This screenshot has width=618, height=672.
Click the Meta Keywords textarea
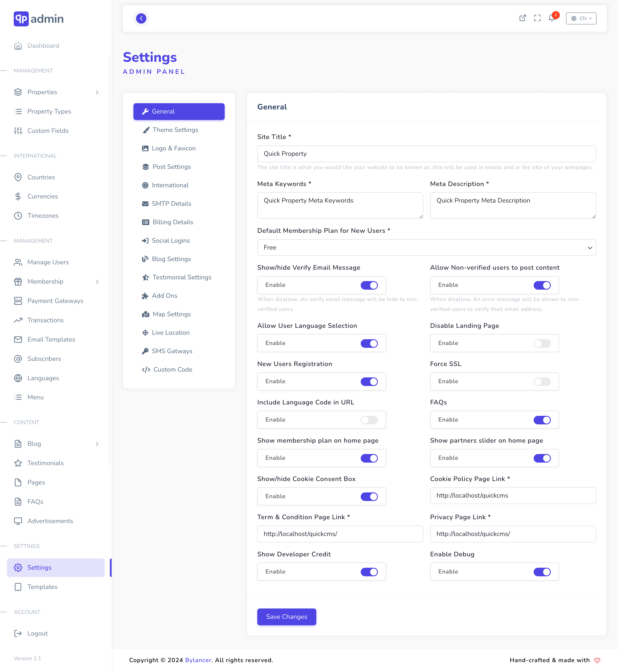tap(340, 206)
